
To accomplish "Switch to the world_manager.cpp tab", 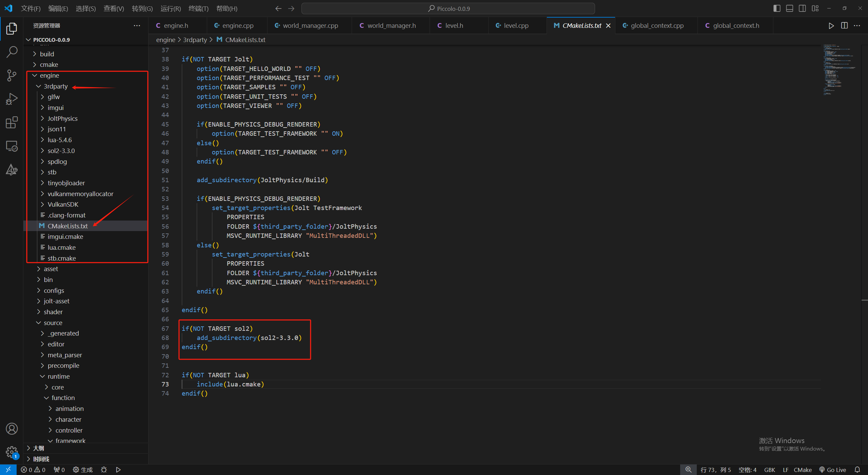I will (x=310, y=25).
